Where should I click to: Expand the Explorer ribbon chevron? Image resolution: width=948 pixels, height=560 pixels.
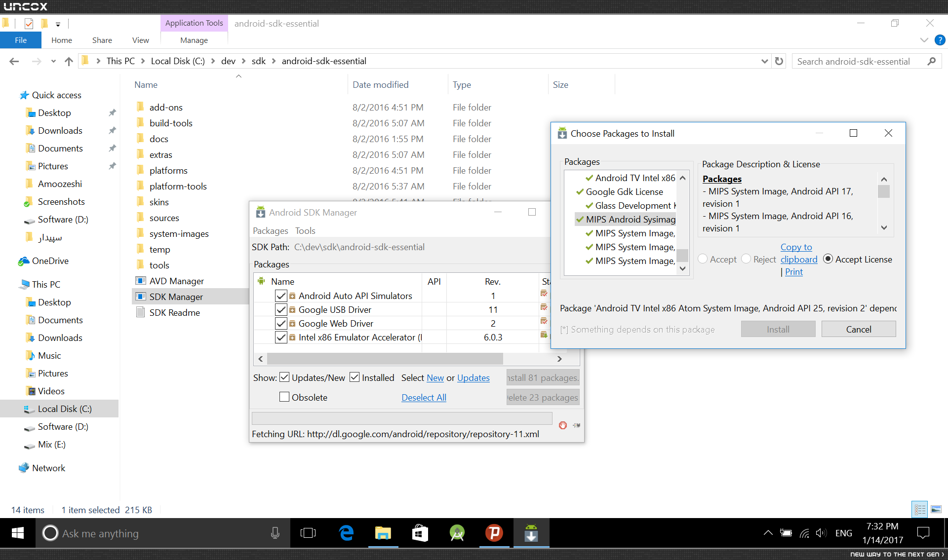pos(924,40)
